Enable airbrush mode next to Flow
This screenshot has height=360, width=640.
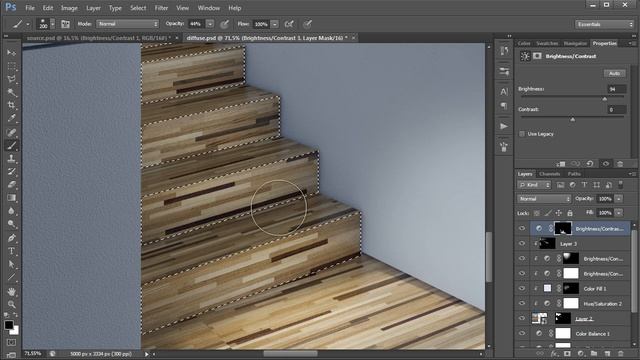click(x=289, y=24)
